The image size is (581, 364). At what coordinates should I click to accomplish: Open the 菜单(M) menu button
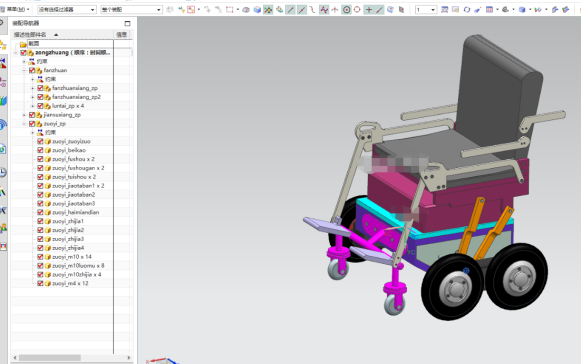click(15, 9)
